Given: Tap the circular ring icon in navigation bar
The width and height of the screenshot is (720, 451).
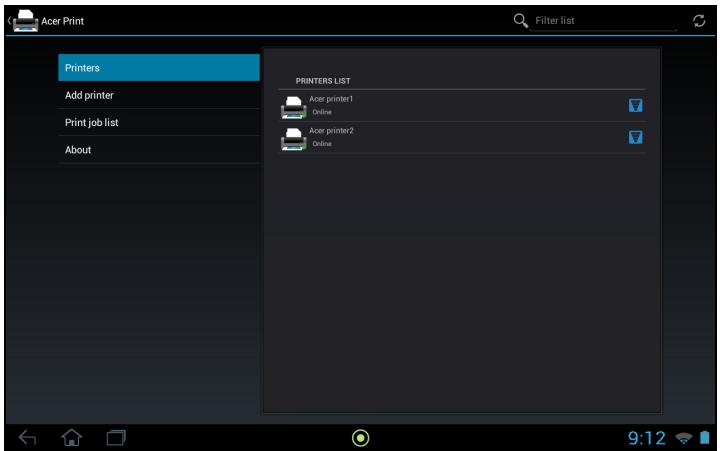Looking at the screenshot, I should pyautogui.click(x=360, y=438).
